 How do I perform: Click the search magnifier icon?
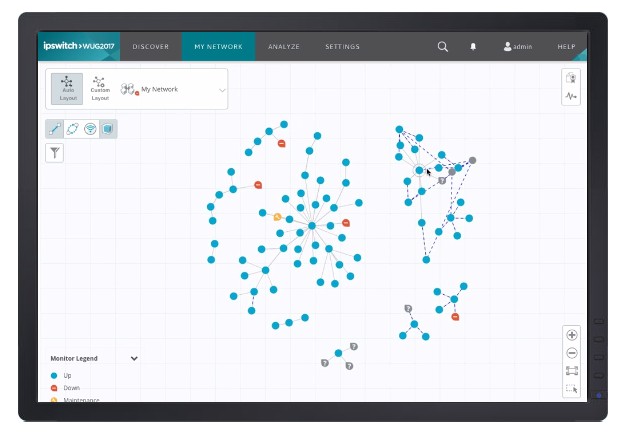[x=442, y=47]
